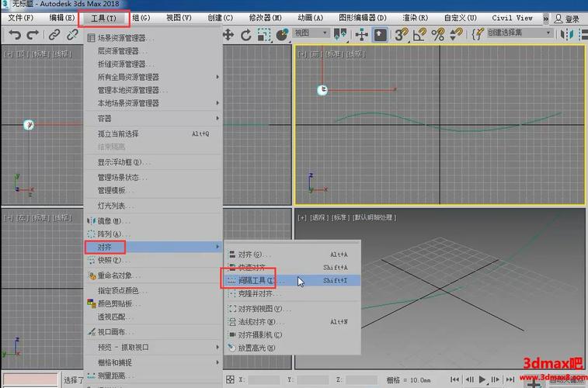588x388 pixels.
Task: Open the 图形编辑器(D) menu
Action: (x=363, y=18)
